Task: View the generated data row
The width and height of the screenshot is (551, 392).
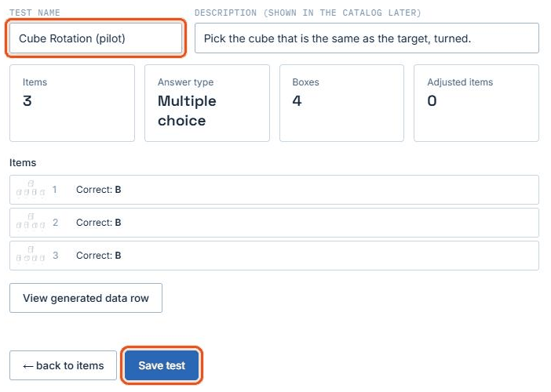Action: pyautogui.click(x=86, y=298)
